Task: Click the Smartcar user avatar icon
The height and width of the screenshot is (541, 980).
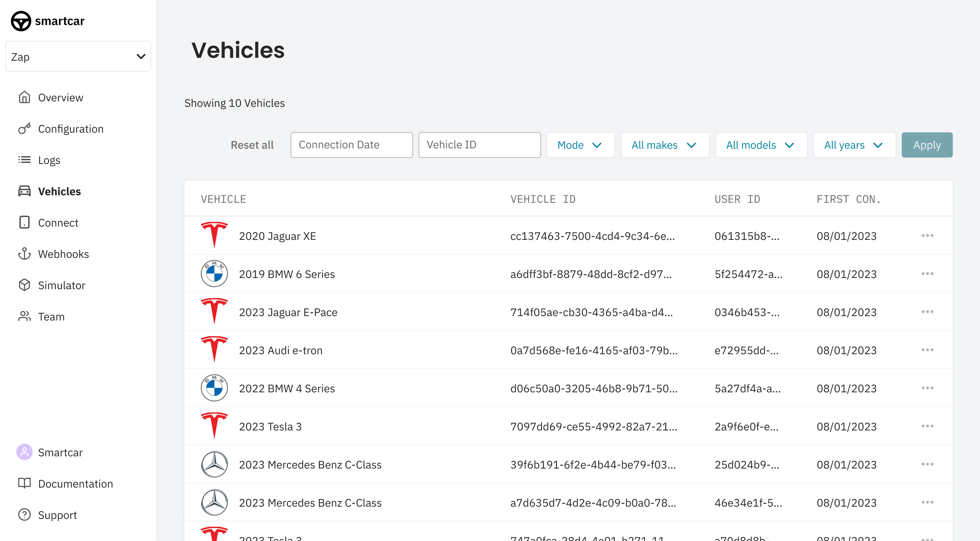Action: (x=24, y=452)
